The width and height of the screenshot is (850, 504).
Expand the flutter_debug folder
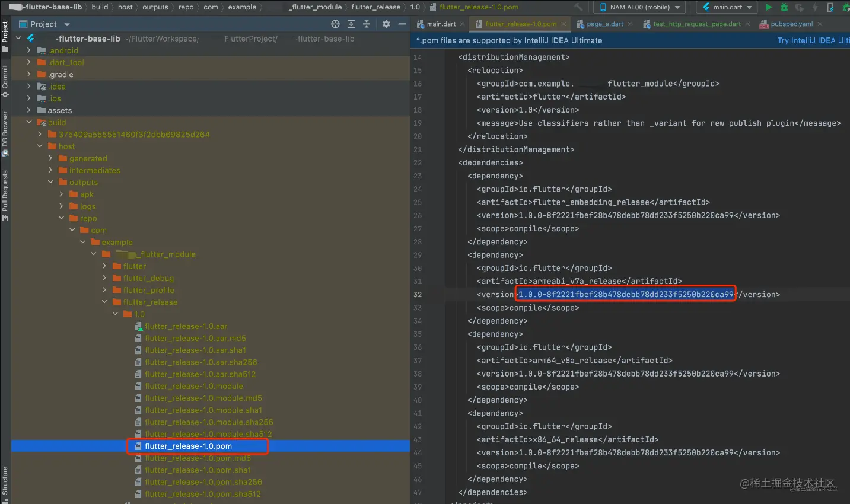pyautogui.click(x=104, y=278)
